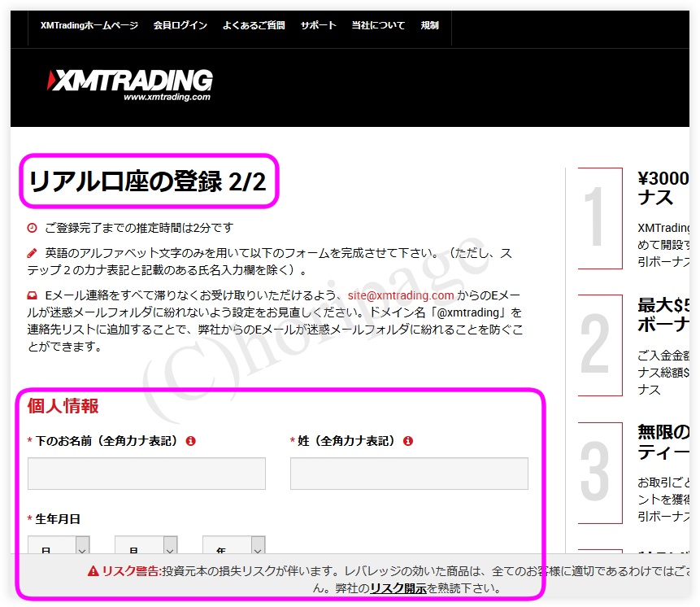Click the 最大$5 bonus heading in sidebar
Viewport: 700px width, 607px height.
[663, 315]
